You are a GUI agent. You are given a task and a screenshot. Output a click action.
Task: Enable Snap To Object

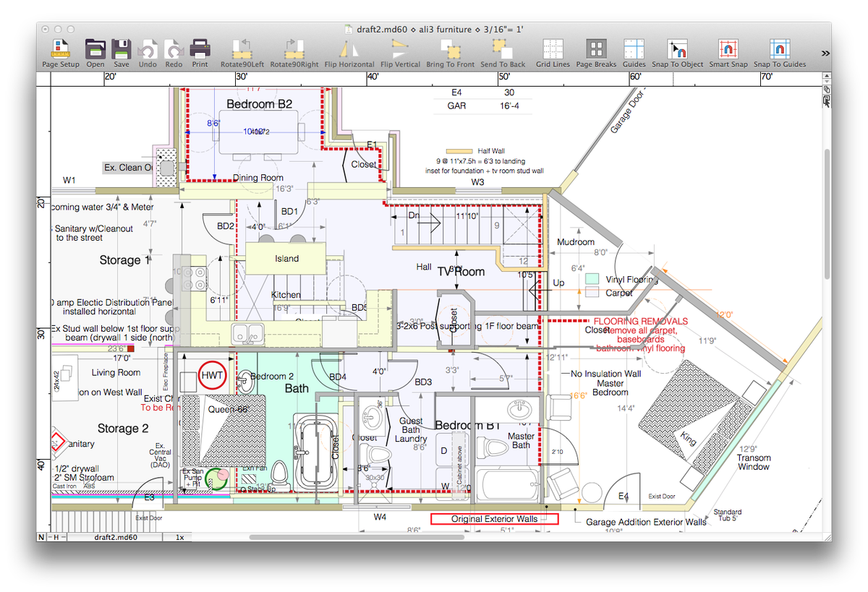[x=677, y=53]
